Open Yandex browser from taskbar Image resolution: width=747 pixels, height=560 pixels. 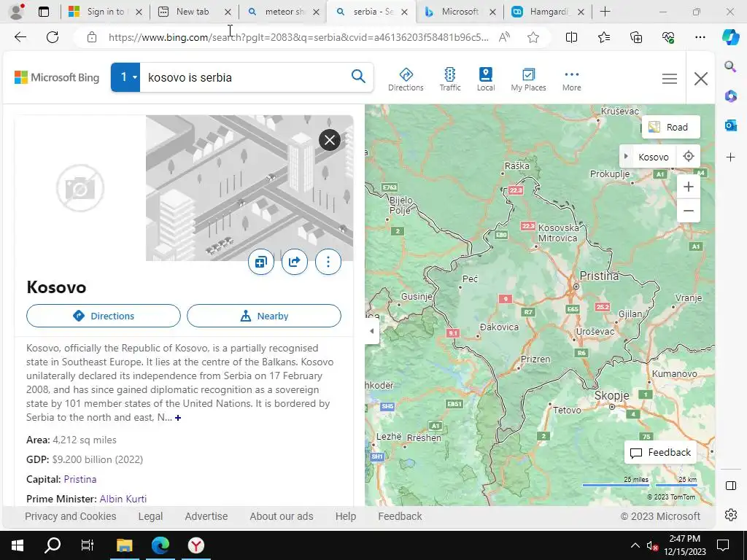pos(196,545)
